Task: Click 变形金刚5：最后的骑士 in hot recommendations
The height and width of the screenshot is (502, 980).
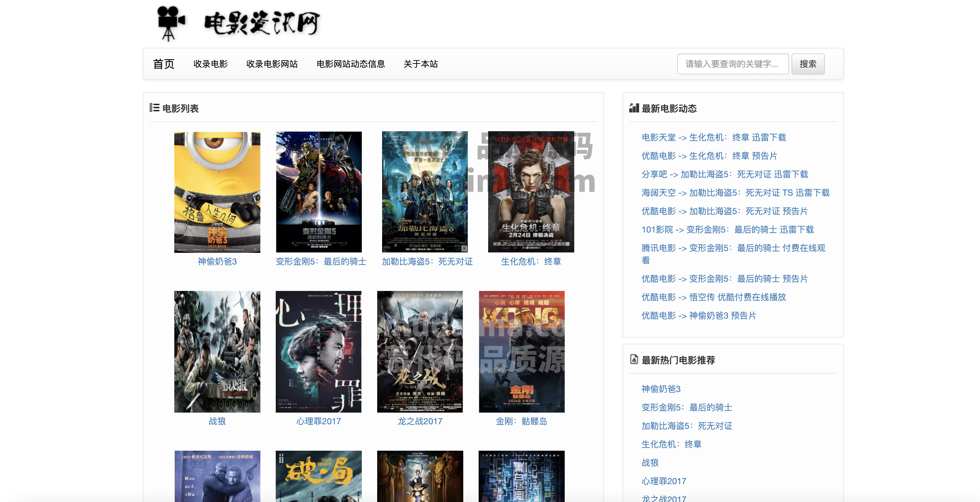Action: pyautogui.click(x=687, y=408)
